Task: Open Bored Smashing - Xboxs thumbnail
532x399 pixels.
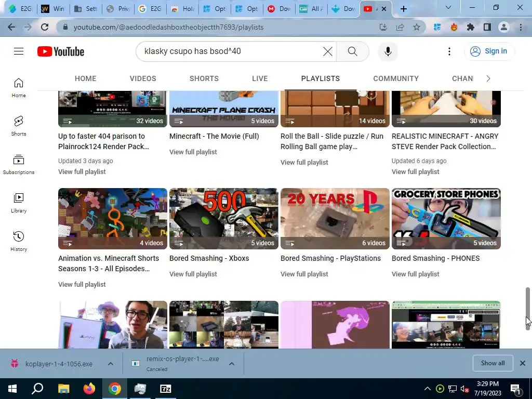Action: click(224, 219)
